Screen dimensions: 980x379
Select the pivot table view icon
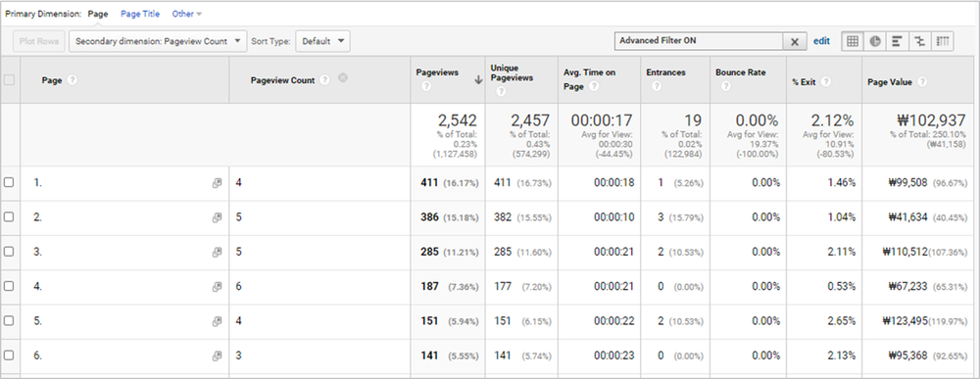click(943, 41)
